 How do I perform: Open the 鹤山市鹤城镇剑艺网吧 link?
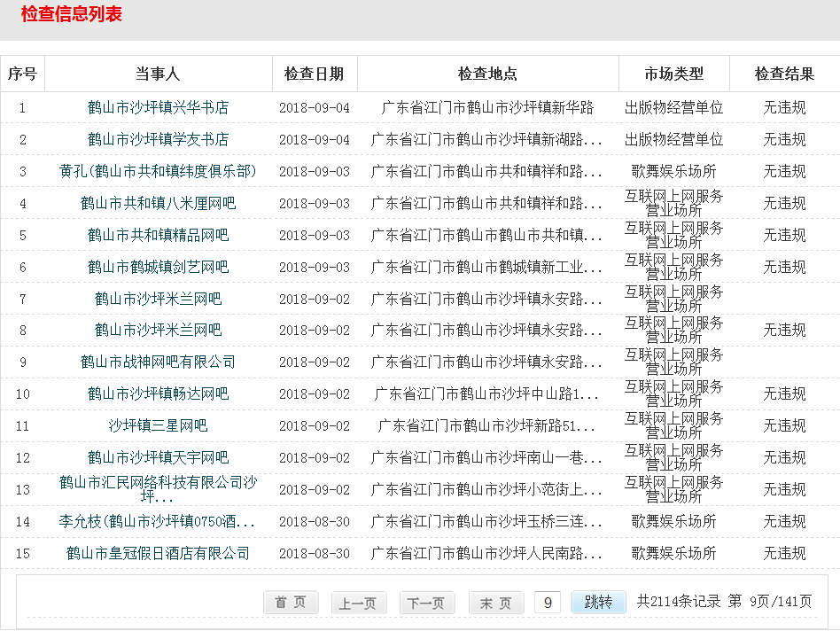(x=158, y=267)
